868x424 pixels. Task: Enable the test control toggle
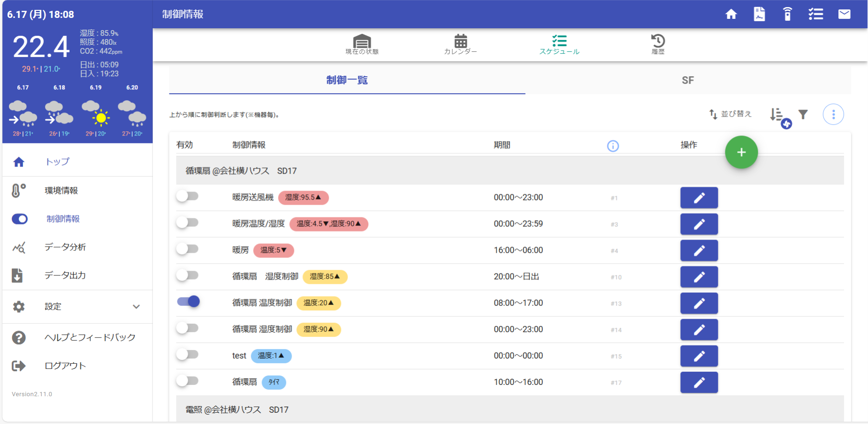tap(188, 354)
